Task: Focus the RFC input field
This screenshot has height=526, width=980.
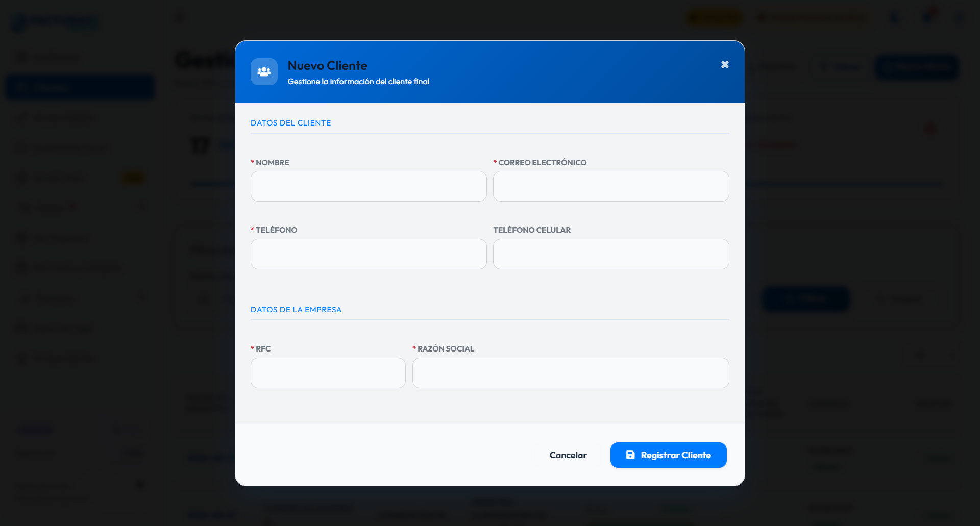Action: click(x=328, y=373)
